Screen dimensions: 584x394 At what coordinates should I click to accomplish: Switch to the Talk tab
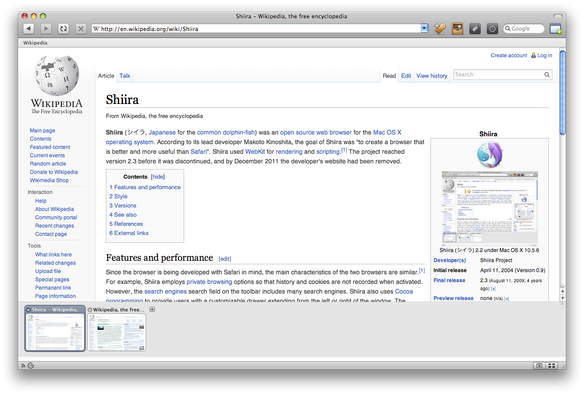pos(125,76)
